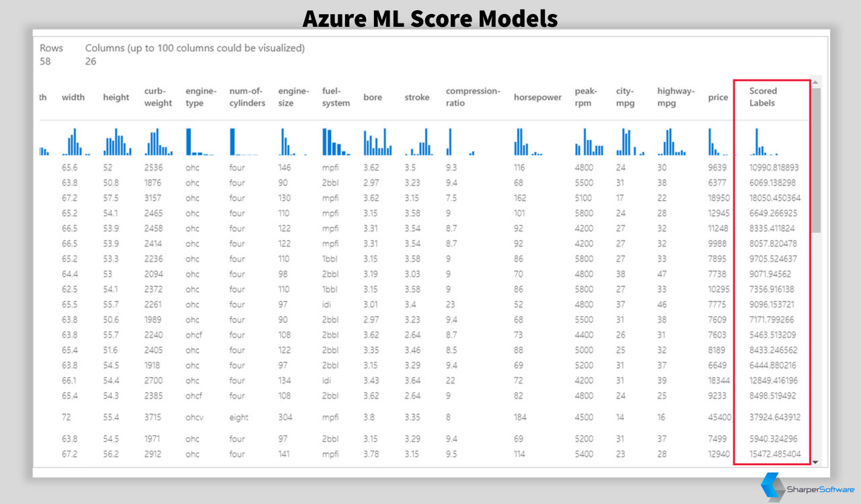
Task: Select the city-mpg column header
Action: click(625, 97)
